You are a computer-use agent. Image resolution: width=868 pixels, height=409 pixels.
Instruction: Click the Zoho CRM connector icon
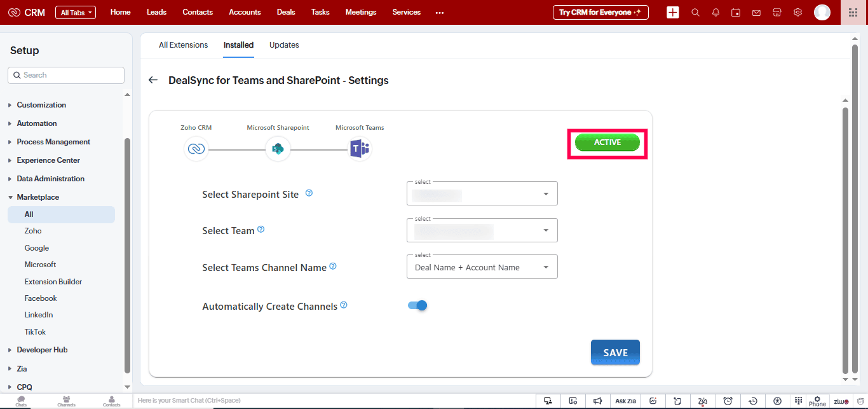click(196, 149)
